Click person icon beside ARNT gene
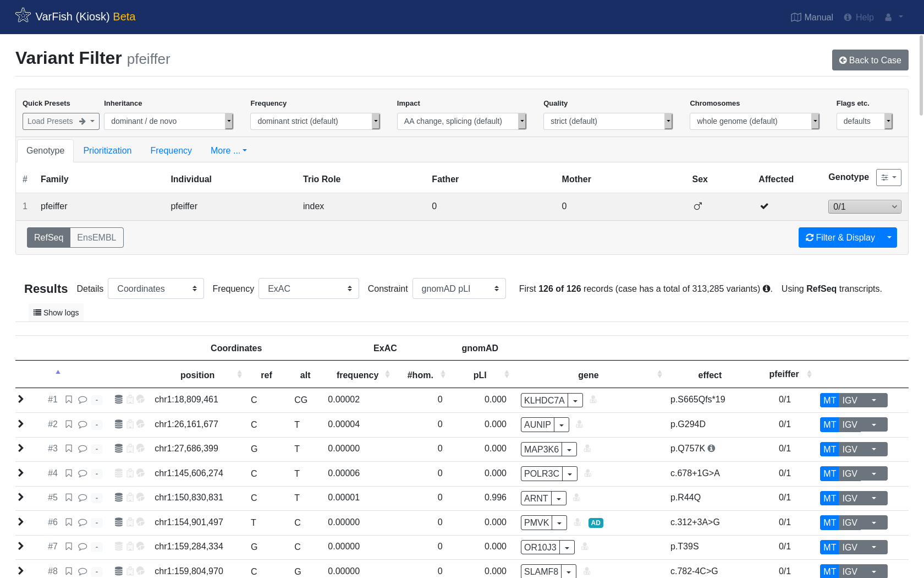Screen dimensions: 924x578 (576, 498)
